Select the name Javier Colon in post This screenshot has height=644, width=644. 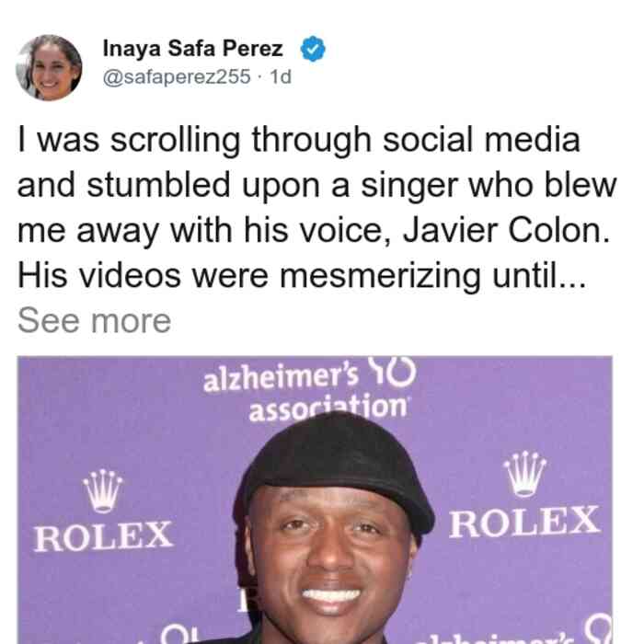click(x=506, y=230)
